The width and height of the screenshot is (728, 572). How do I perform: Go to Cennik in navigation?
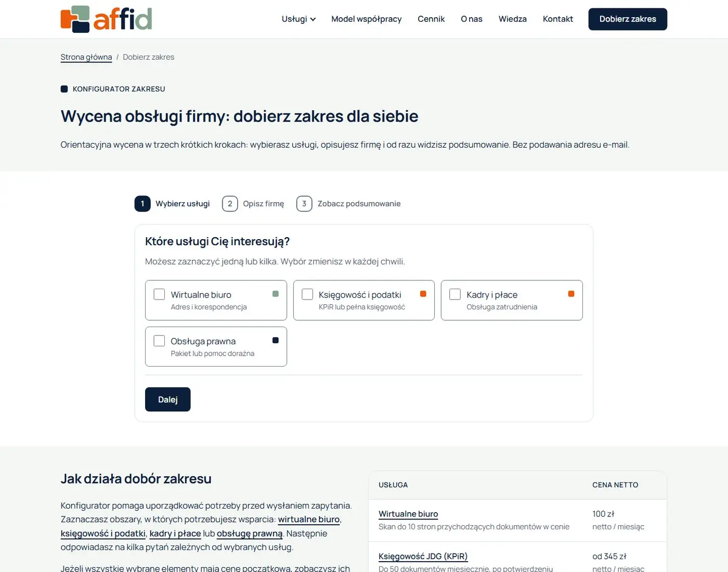[x=431, y=19]
